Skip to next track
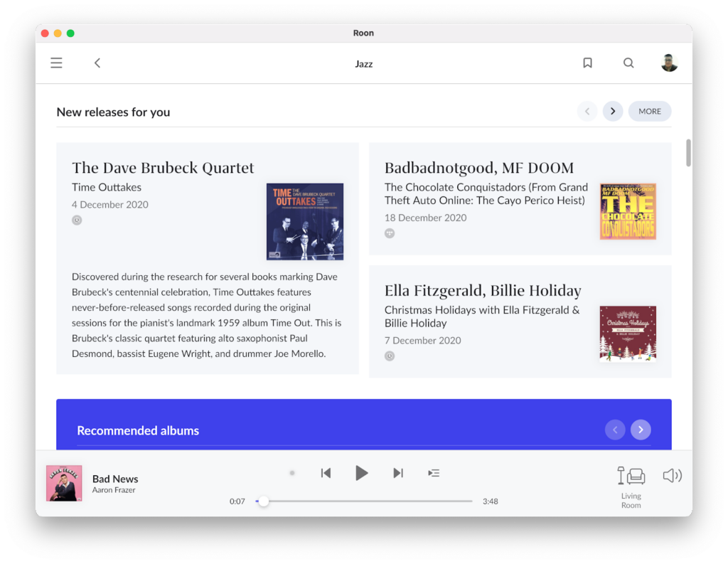Screen dimensions: 728x564 click(398, 473)
